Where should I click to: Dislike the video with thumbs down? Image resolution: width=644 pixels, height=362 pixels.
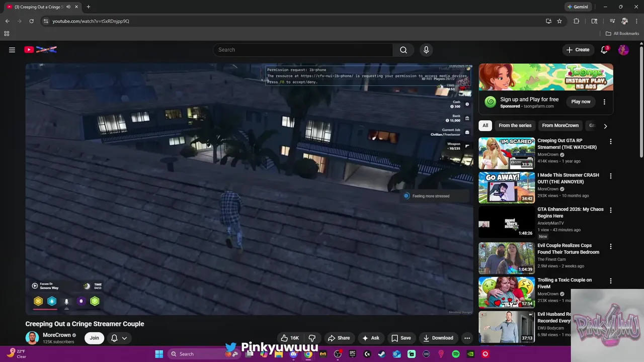tap(312, 338)
